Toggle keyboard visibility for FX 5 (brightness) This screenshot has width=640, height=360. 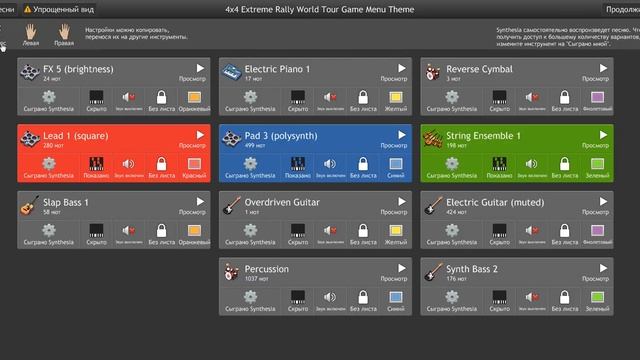click(x=96, y=97)
